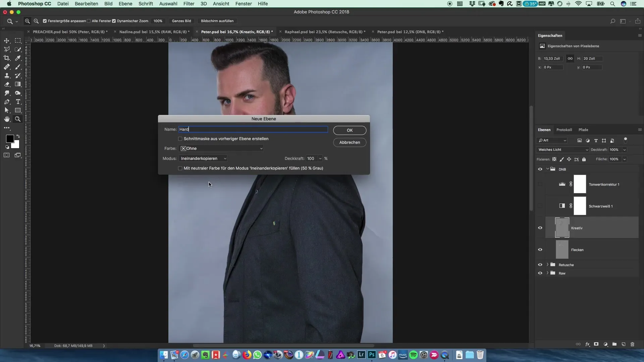This screenshot has width=644, height=362.
Task: Select the Crop tool
Action: point(7,58)
